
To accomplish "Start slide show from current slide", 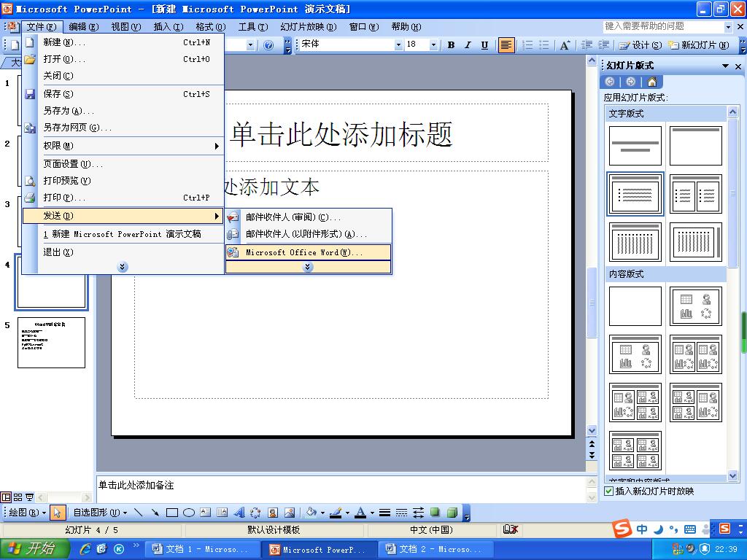I will tap(29, 497).
